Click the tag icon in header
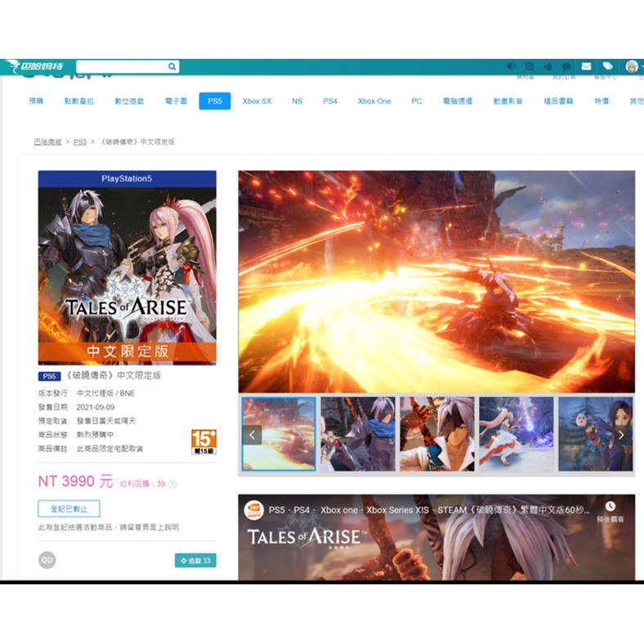 [x=607, y=66]
